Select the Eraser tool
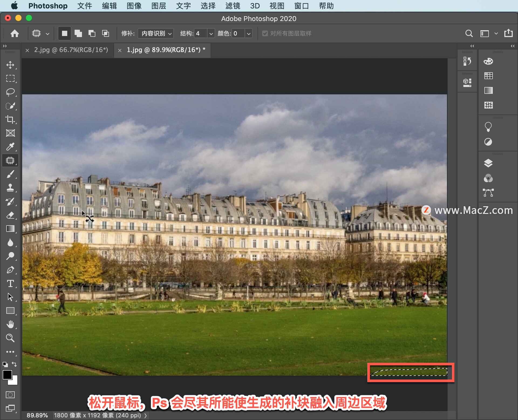 10,215
